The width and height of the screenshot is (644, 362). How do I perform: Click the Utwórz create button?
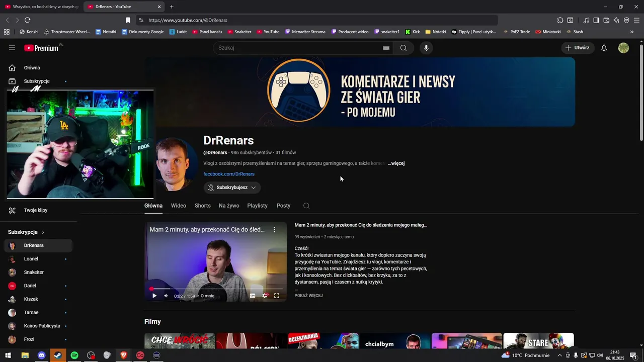point(578,48)
